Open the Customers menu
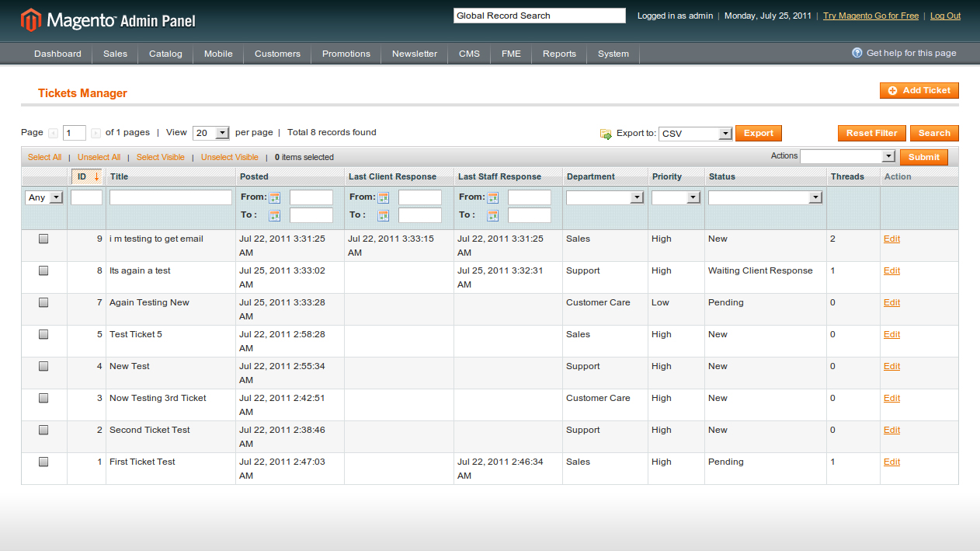Screen dimensions: 980x551 [277, 54]
